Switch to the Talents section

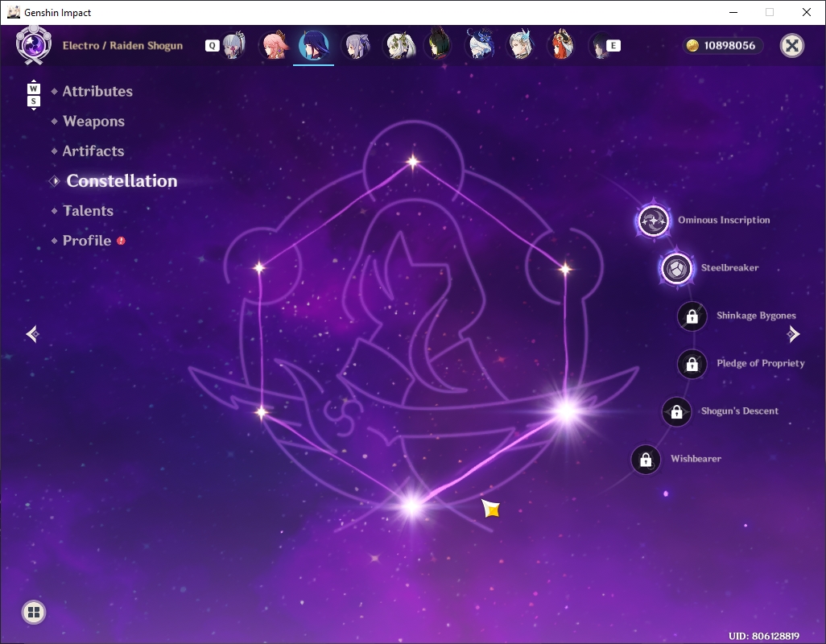pyautogui.click(x=88, y=211)
